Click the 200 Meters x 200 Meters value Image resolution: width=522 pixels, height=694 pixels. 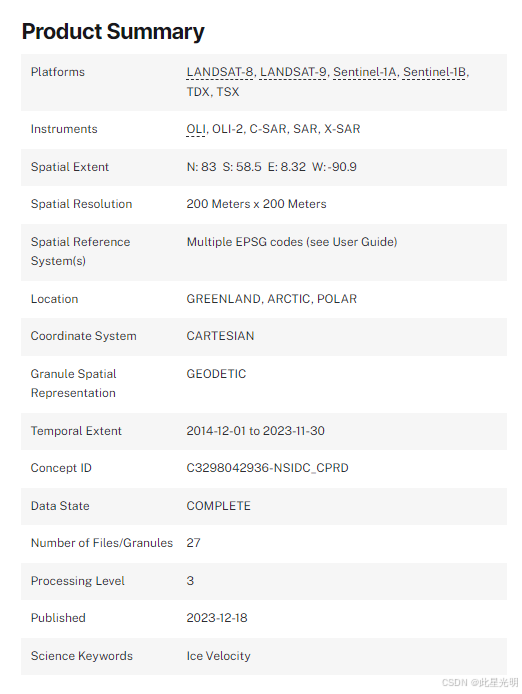[x=256, y=204]
